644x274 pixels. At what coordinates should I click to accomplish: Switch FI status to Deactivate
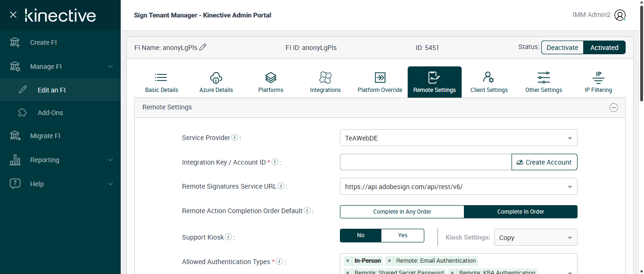pyautogui.click(x=562, y=48)
